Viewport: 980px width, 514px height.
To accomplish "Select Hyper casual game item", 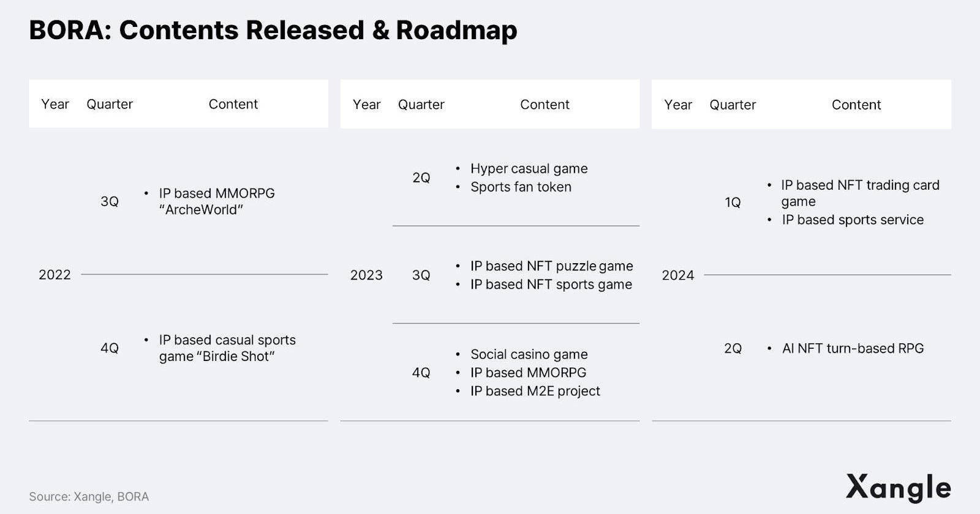I will tap(529, 168).
